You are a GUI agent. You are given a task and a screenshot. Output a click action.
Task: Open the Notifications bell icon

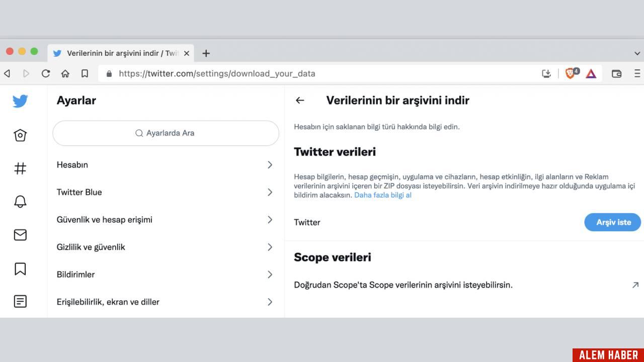pos(20,202)
